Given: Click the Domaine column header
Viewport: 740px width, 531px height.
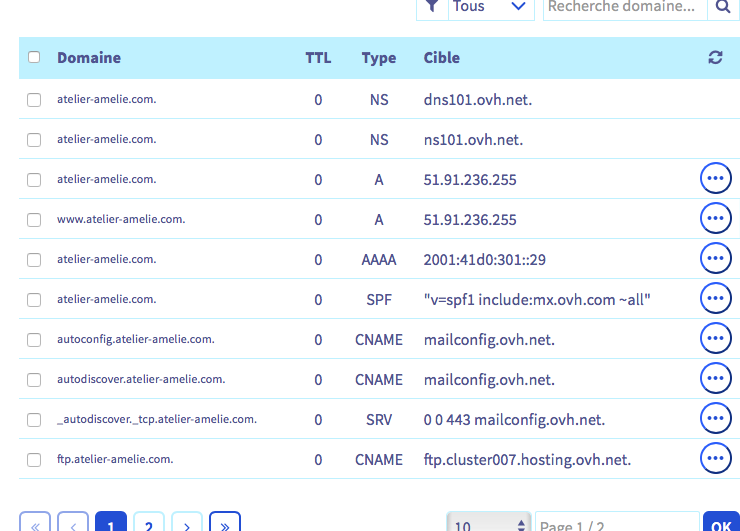Looking at the screenshot, I should coord(89,58).
